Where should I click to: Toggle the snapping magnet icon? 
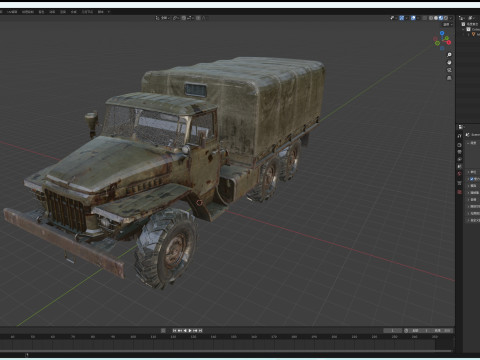pyautogui.click(x=184, y=18)
